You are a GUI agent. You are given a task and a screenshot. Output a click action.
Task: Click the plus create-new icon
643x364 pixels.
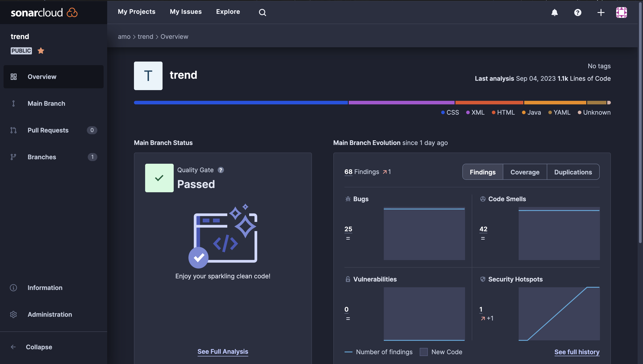click(601, 12)
